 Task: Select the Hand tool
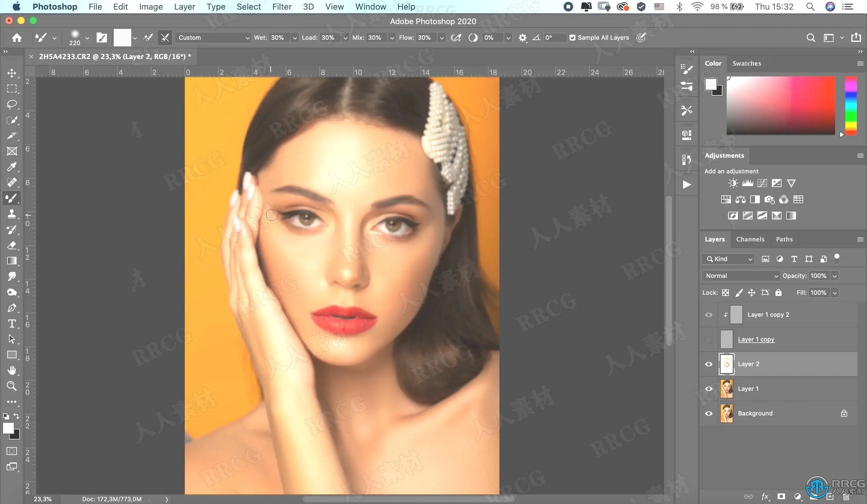(x=12, y=371)
